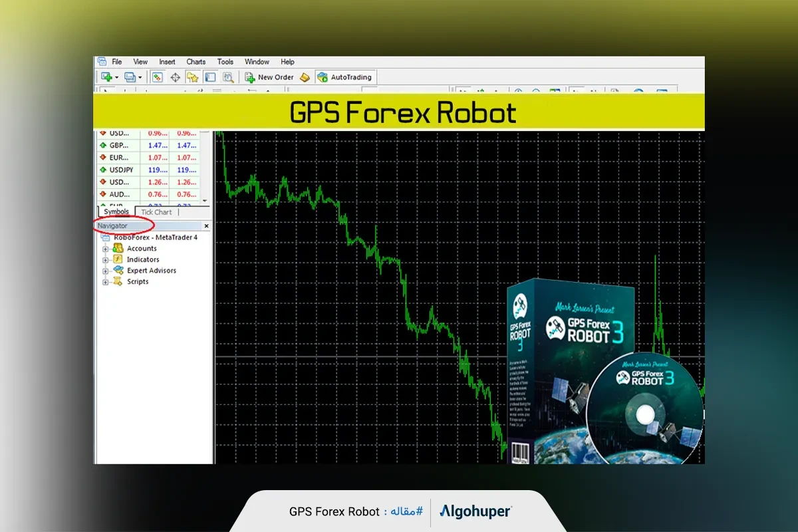Screen dimensions: 798x532
Task: Expand the Expert Advisors tree node
Action: (x=105, y=271)
